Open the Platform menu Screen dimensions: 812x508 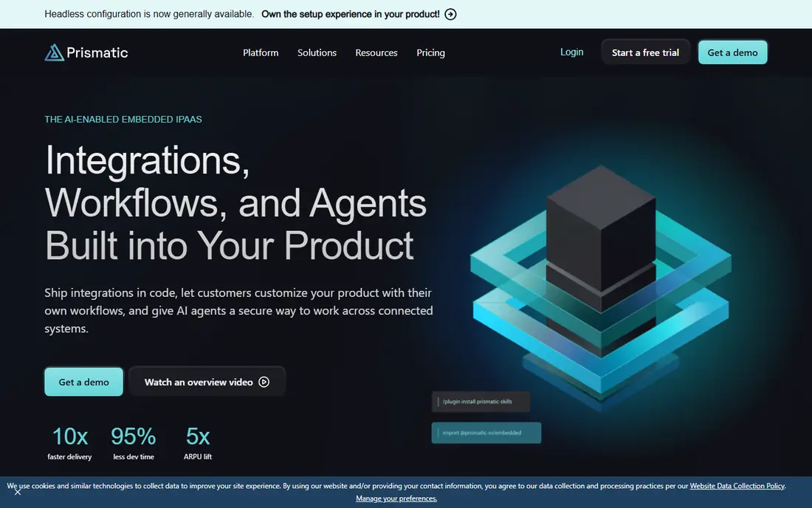261,53
